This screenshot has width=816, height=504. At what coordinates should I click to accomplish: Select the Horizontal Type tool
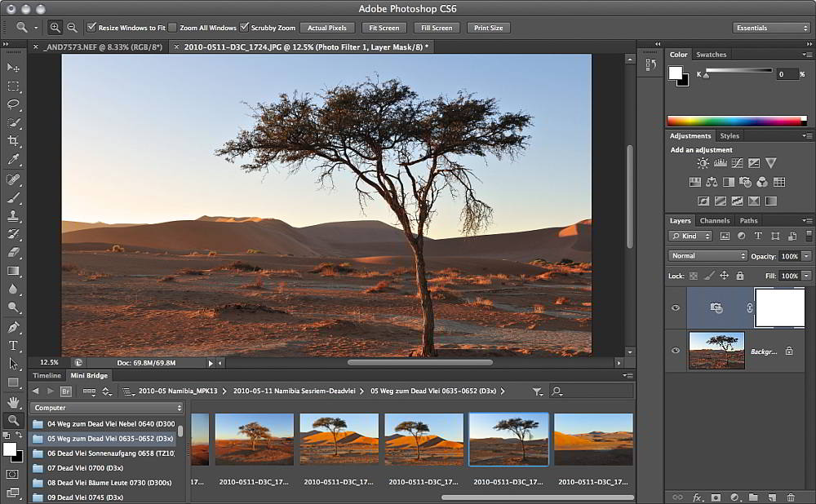pyautogui.click(x=14, y=346)
